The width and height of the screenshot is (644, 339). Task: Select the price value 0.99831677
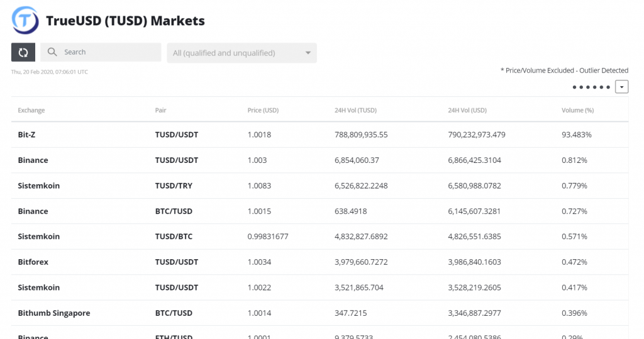click(x=268, y=236)
